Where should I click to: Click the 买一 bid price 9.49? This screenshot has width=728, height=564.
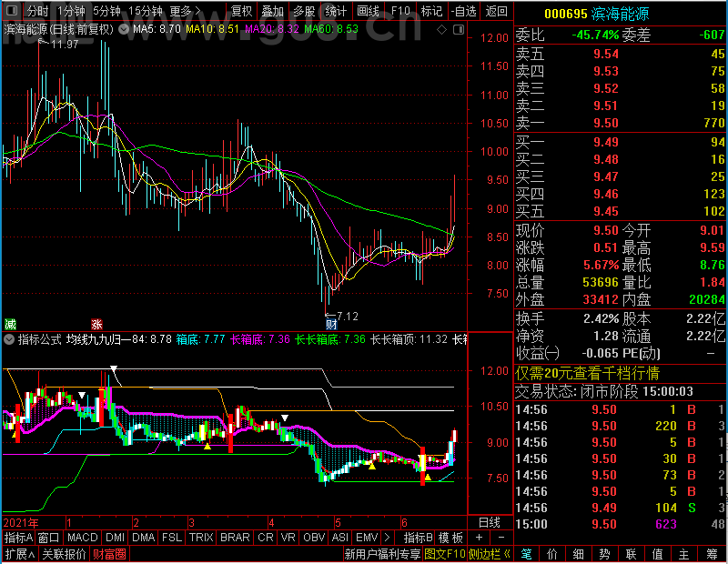pos(606,142)
